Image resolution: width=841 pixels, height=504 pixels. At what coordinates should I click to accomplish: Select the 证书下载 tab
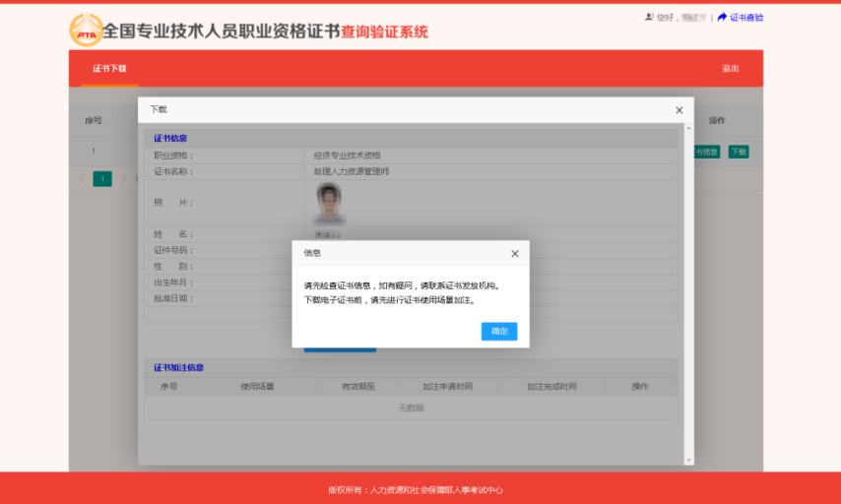point(109,69)
